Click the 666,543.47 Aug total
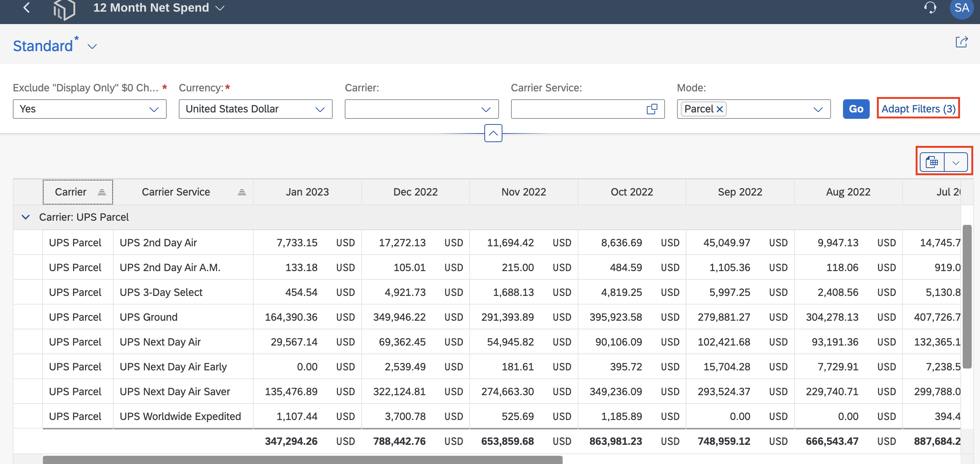The width and height of the screenshot is (980, 464). pos(832,441)
